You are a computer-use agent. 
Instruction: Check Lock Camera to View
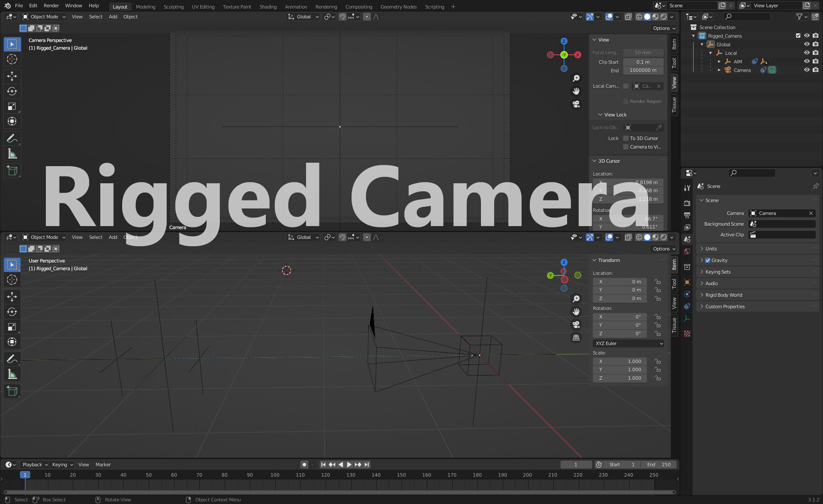626,147
